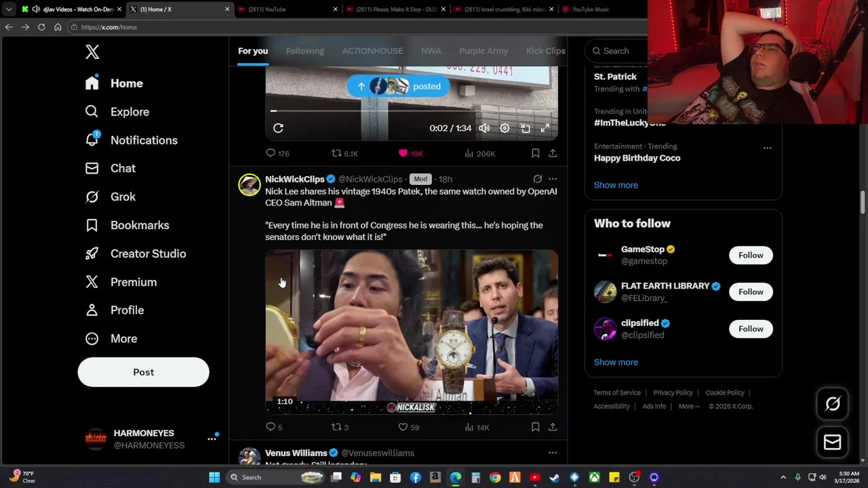The height and width of the screenshot is (488, 868).
Task: Close the Home / X browser tab
Action: pos(227,9)
